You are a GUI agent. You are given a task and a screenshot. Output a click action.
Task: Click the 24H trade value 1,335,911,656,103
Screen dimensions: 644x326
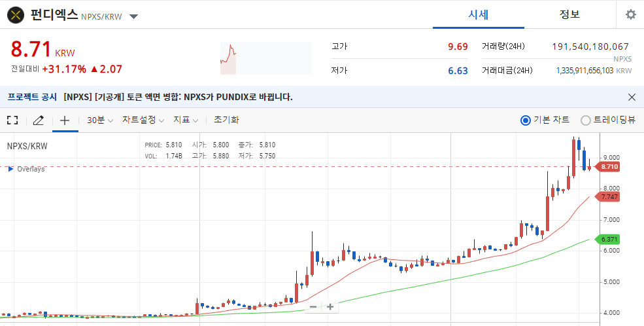coord(585,71)
